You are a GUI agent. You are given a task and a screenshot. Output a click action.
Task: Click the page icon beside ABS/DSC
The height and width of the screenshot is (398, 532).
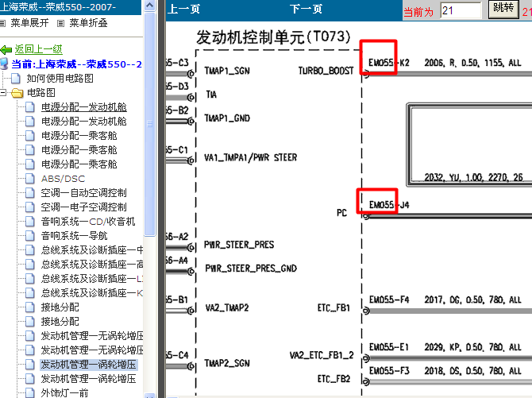[30, 179]
